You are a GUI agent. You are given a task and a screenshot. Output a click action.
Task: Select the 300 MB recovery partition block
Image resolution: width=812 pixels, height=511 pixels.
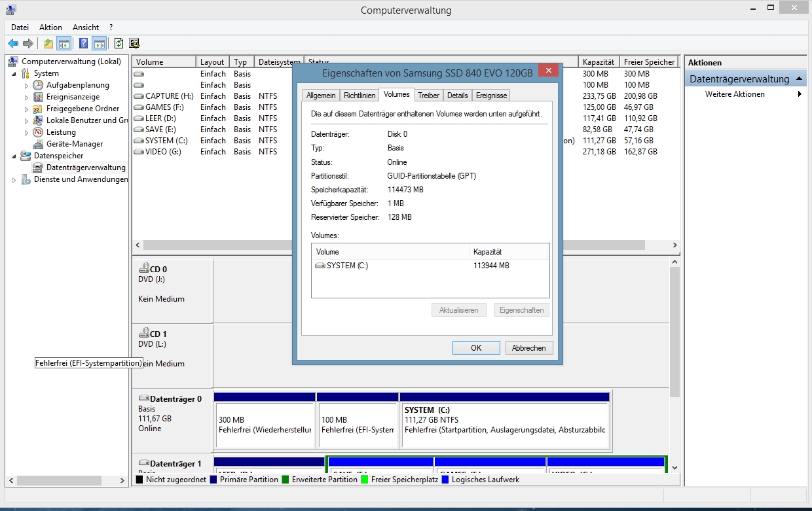[x=265, y=420]
